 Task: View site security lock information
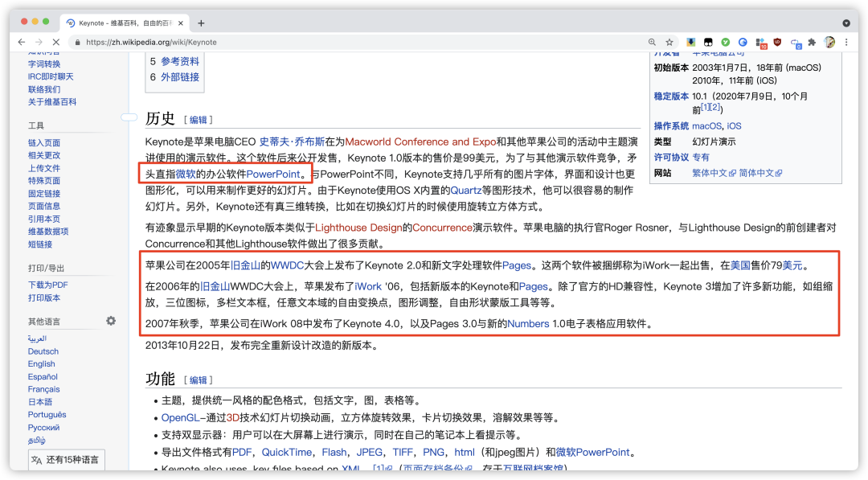pos(77,42)
